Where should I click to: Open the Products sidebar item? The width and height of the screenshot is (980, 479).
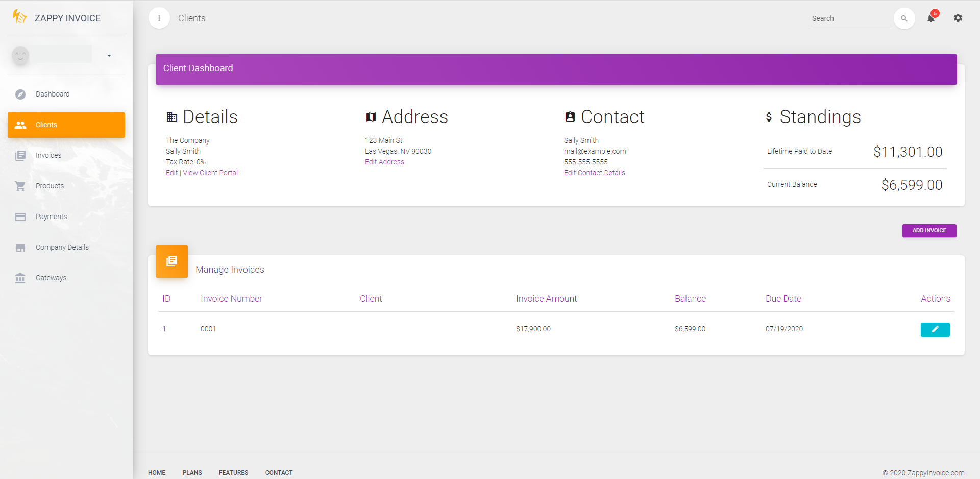click(x=50, y=186)
